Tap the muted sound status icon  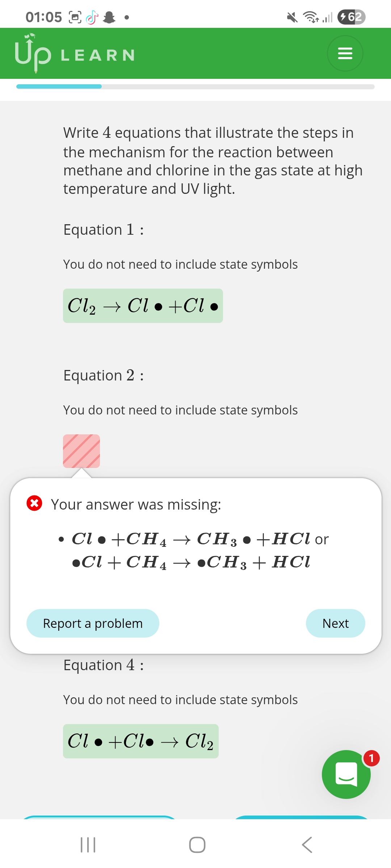click(x=292, y=17)
